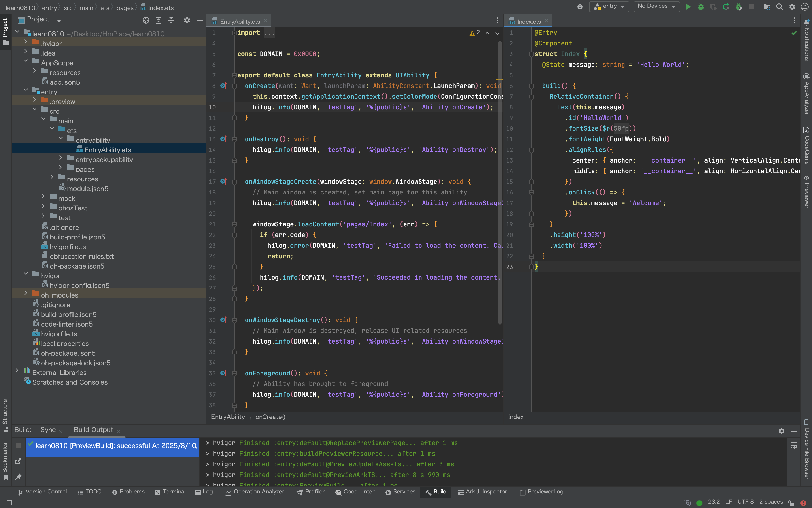Click the 2 spaces indent setting

[x=771, y=502]
